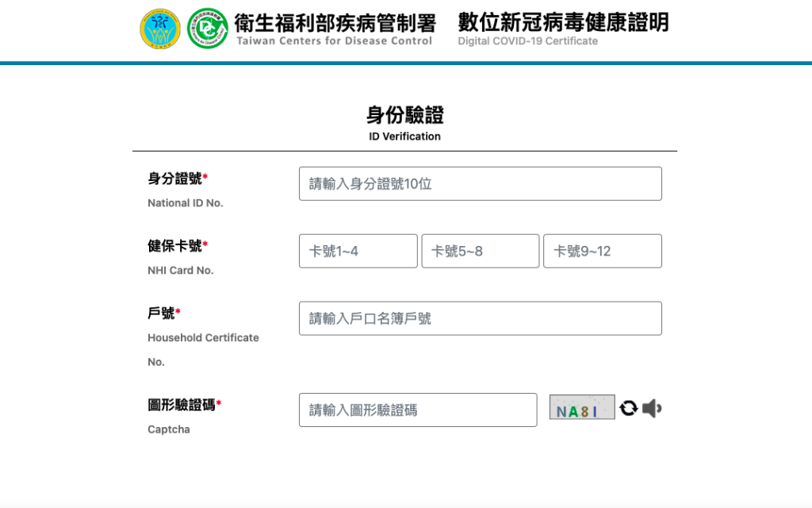Refresh the captcha image
This screenshot has height=508, width=812.
point(628,408)
